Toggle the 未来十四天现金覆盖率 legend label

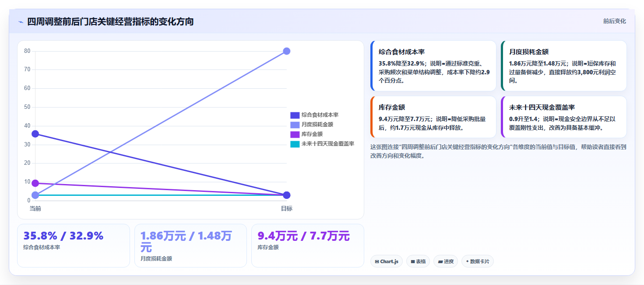(x=328, y=144)
